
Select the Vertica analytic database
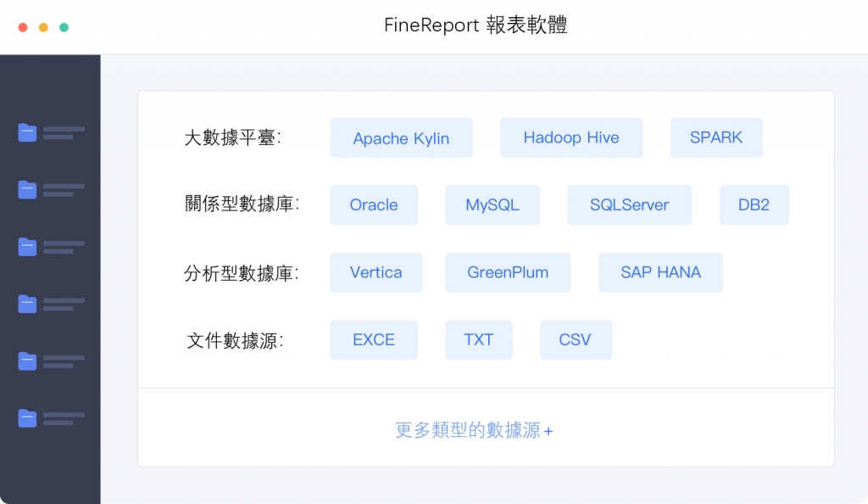coord(376,272)
